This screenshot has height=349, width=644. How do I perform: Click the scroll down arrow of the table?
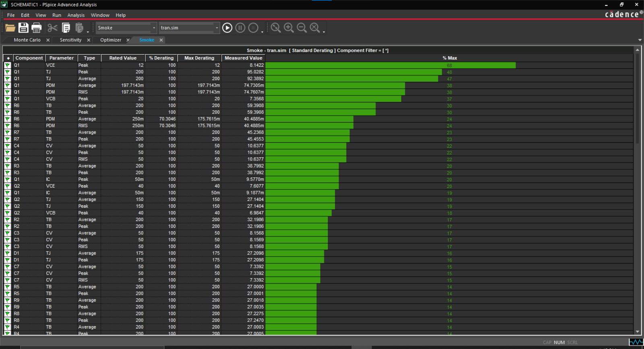click(x=637, y=332)
